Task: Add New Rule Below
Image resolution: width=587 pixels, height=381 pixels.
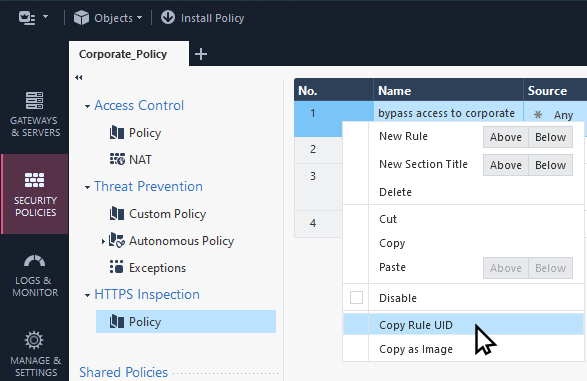Action: tap(550, 137)
